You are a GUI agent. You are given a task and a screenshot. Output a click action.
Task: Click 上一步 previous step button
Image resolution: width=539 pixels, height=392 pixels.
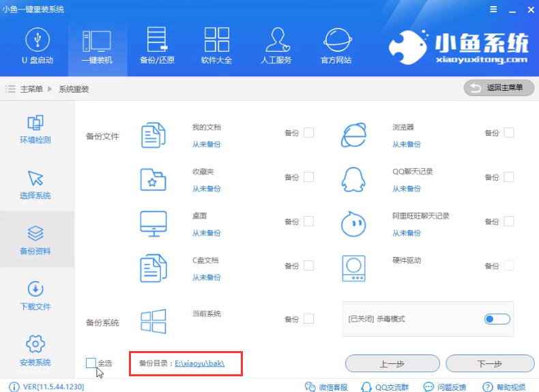pyautogui.click(x=392, y=363)
